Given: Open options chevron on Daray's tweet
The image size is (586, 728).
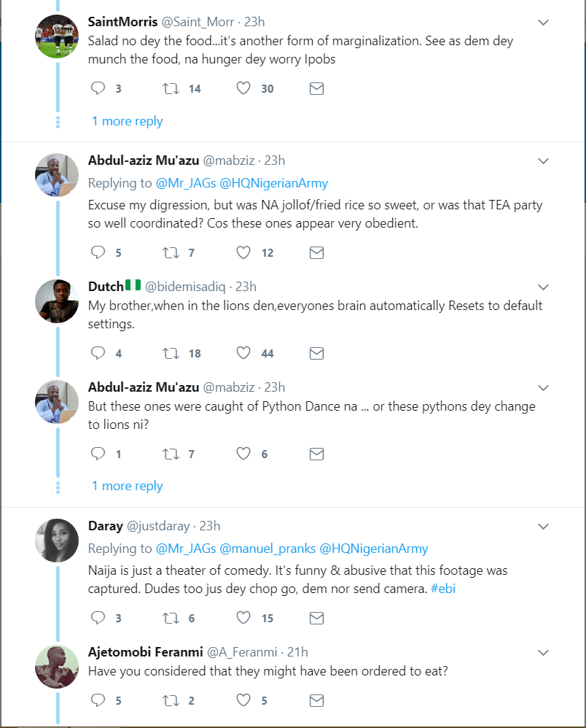Looking at the screenshot, I should click(543, 526).
